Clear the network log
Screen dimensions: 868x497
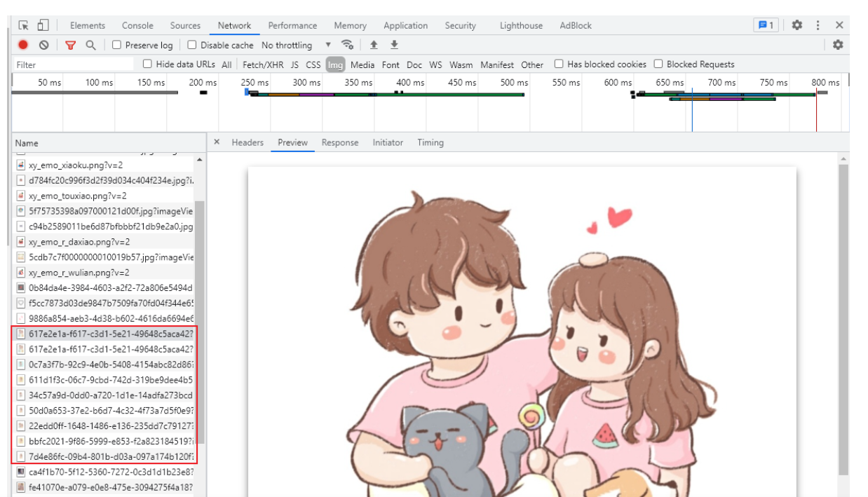tap(43, 45)
